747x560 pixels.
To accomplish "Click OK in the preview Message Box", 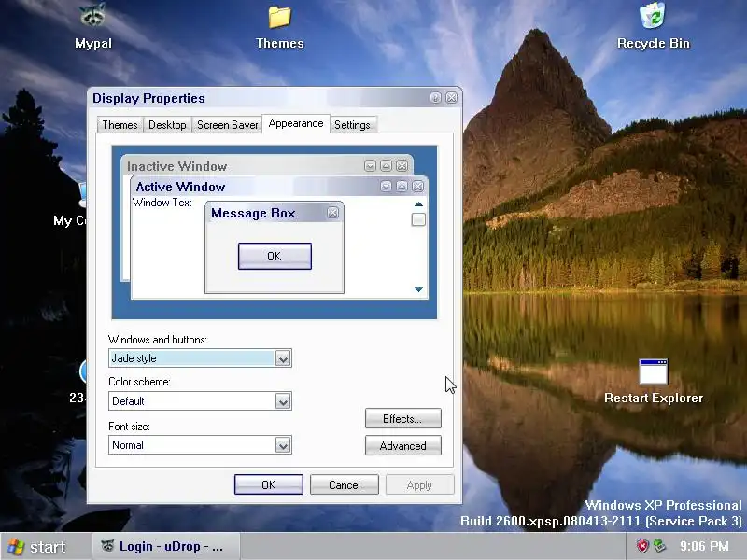I will tap(275, 256).
